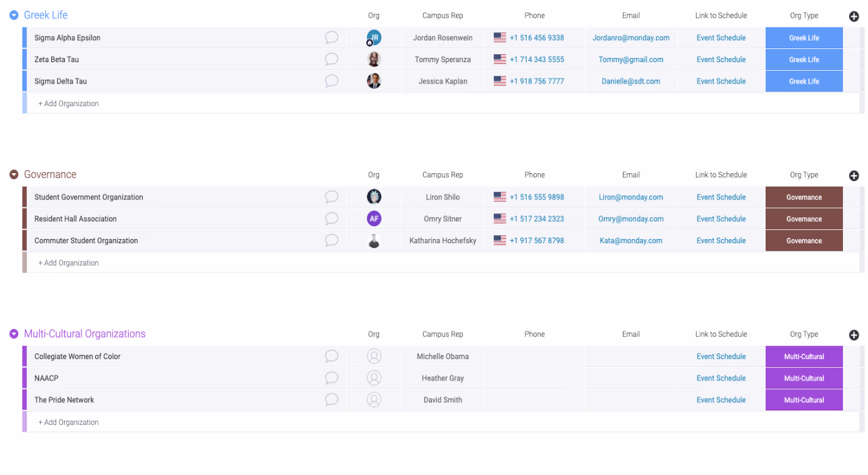The width and height of the screenshot is (868, 475).
Task: Open conversation bubble for Resident Hall Association
Action: point(332,218)
